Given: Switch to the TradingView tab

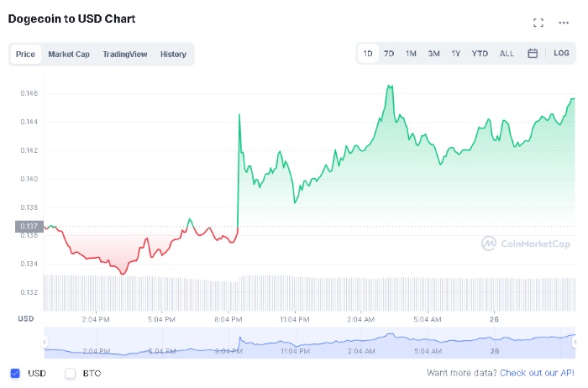Looking at the screenshot, I should (x=124, y=54).
